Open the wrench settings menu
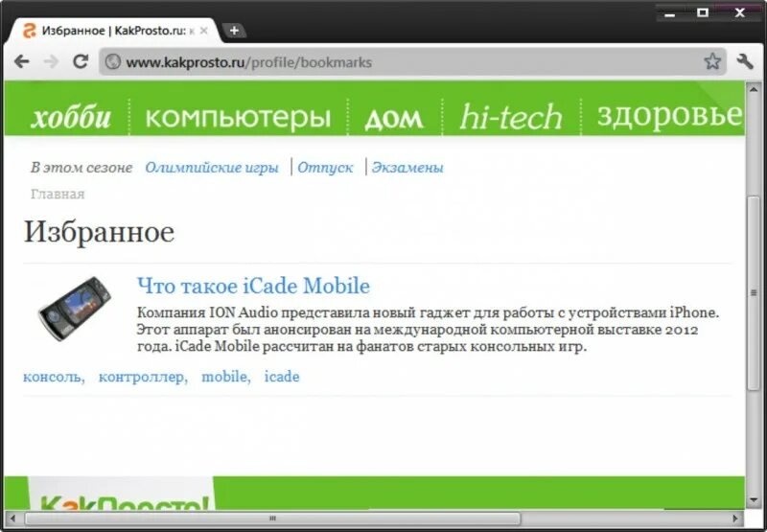The width and height of the screenshot is (767, 532). 745,61
